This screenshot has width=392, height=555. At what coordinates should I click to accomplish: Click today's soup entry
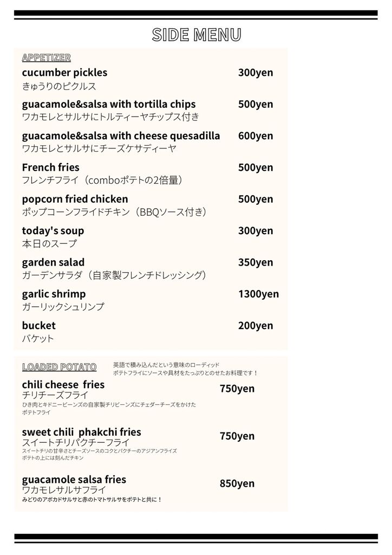pyautogui.click(x=53, y=231)
